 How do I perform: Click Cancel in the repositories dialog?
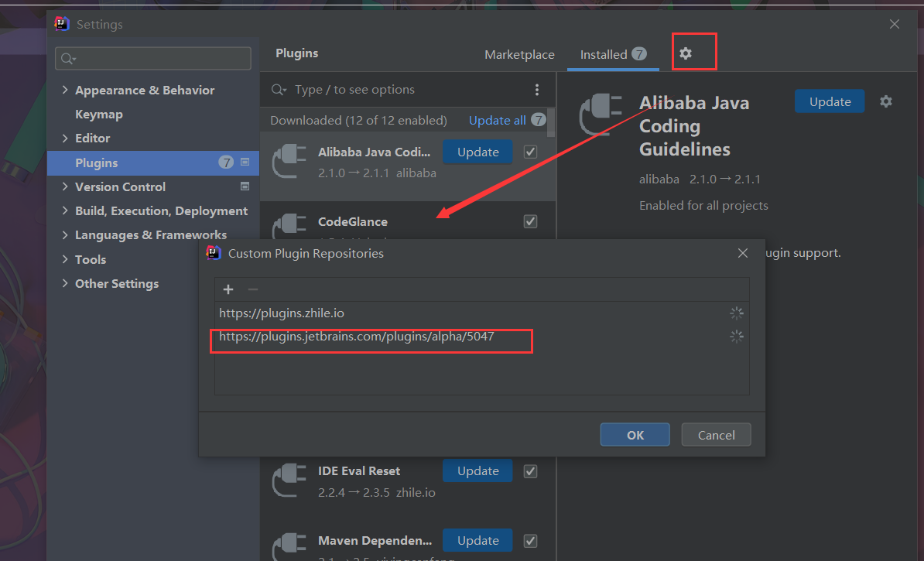point(716,435)
